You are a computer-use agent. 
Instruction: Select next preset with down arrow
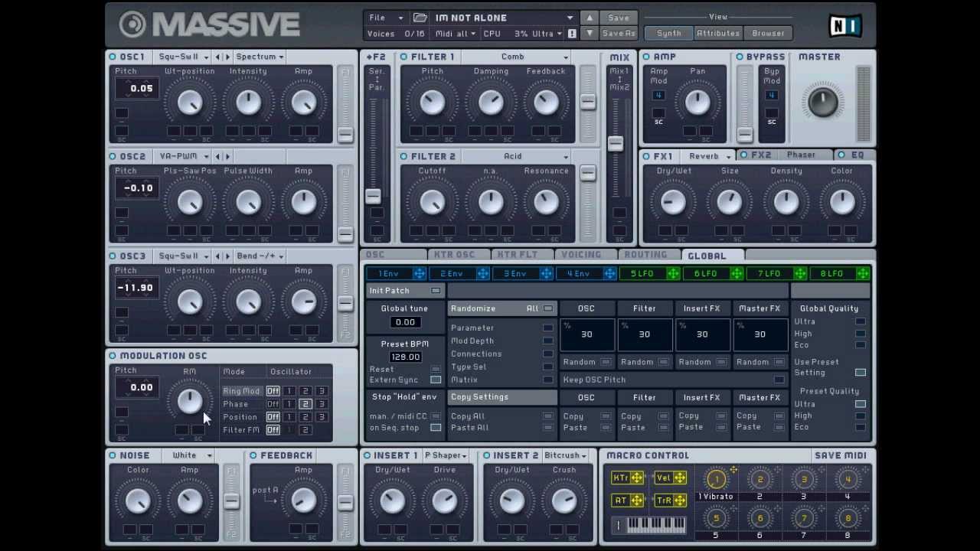click(589, 34)
